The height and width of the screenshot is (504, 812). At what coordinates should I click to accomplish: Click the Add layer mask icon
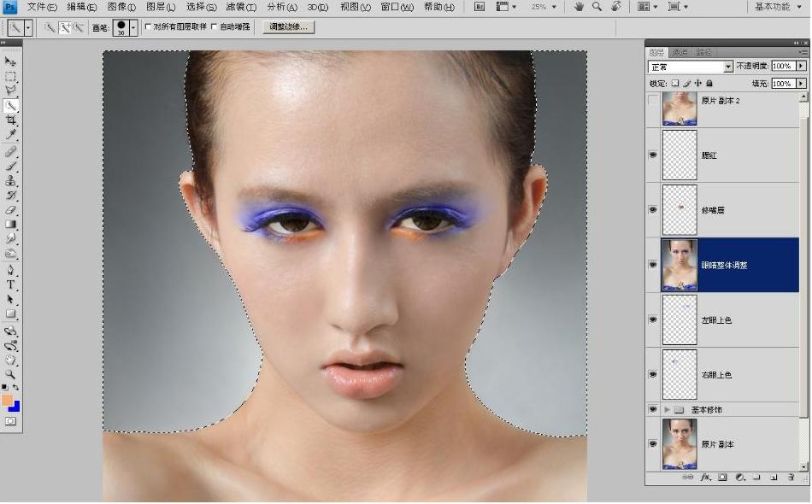pos(722,478)
